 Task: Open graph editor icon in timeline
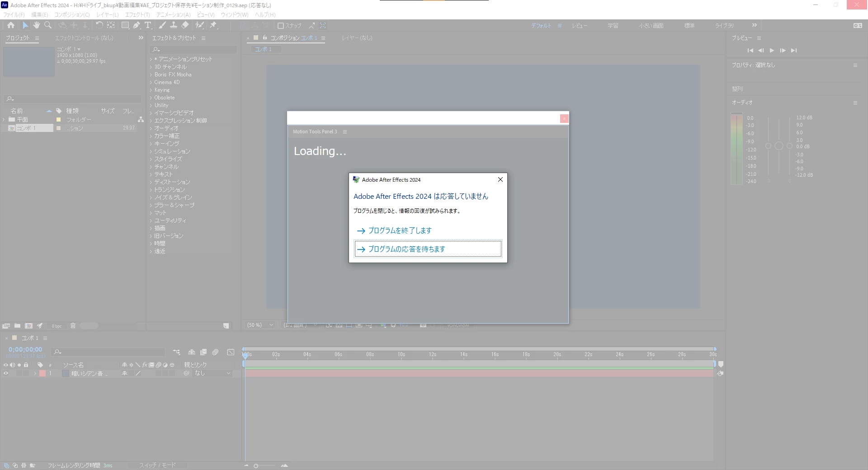[x=231, y=352]
